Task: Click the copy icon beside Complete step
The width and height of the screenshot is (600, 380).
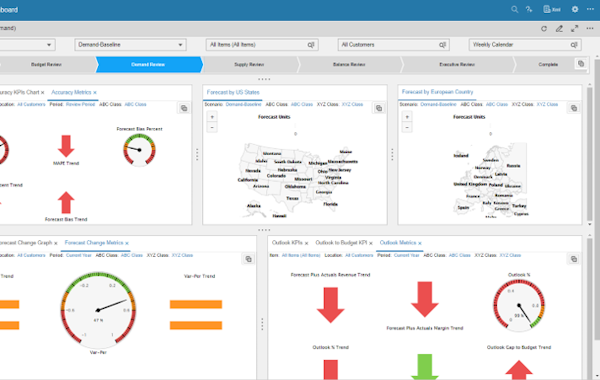Action: 581,64
